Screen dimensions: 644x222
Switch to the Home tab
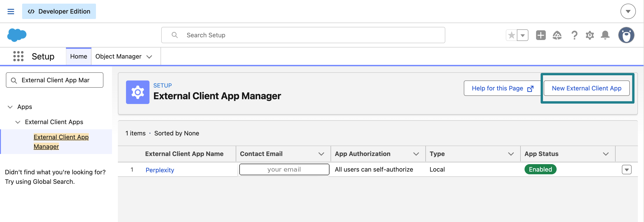click(79, 57)
